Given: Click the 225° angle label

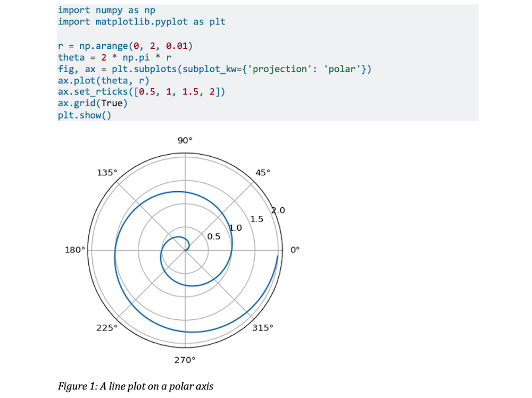Looking at the screenshot, I should [106, 327].
